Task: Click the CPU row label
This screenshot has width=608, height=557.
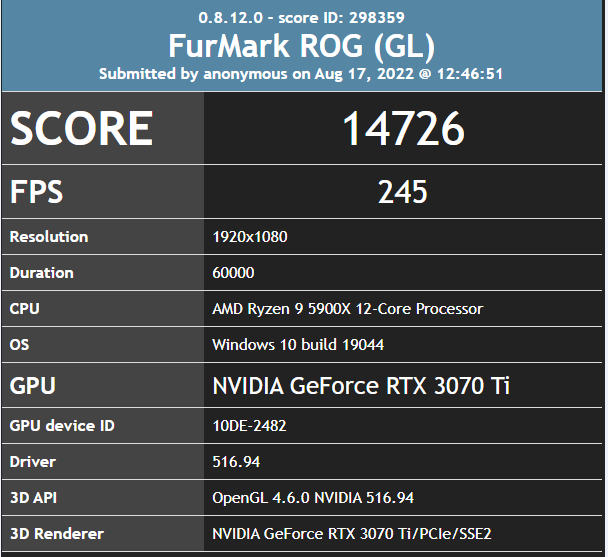Action: coord(24,309)
